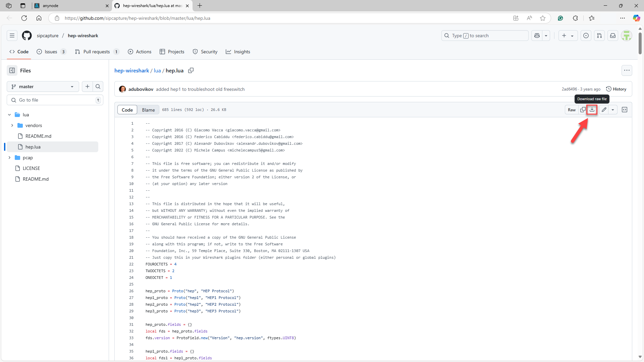Download the raw hep.lua file
Image resolution: width=644 pixels, height=362 pixels.
[592, 110]
